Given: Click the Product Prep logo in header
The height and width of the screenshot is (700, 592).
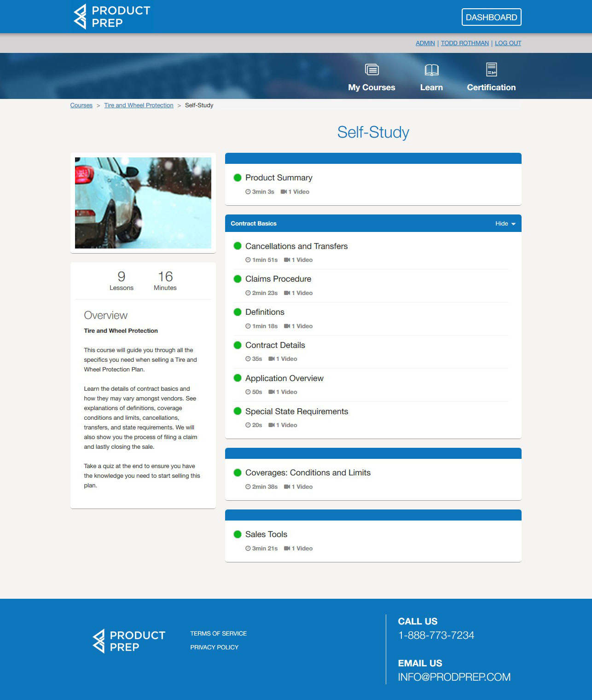Looking at the screenshot, I should [x=112, y=17].
